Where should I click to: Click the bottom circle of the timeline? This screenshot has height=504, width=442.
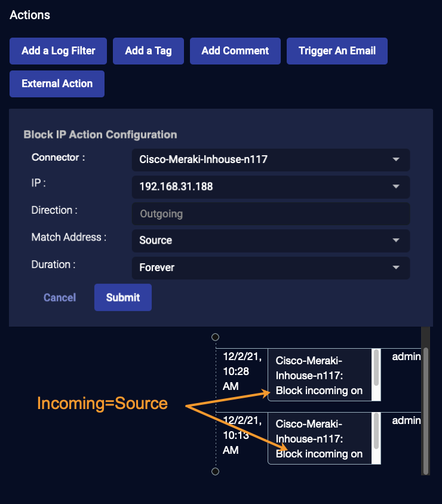(216, 472)
